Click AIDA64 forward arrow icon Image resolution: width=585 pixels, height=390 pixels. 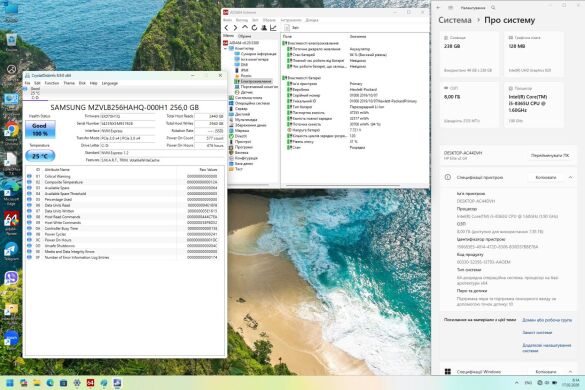(x=235, y=28)
